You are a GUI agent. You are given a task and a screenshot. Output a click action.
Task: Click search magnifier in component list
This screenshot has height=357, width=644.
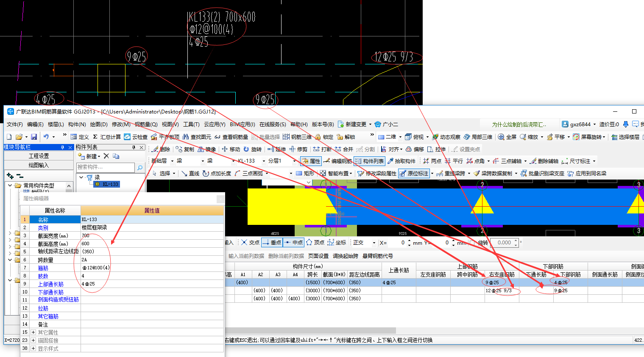(x=139, y=168)
